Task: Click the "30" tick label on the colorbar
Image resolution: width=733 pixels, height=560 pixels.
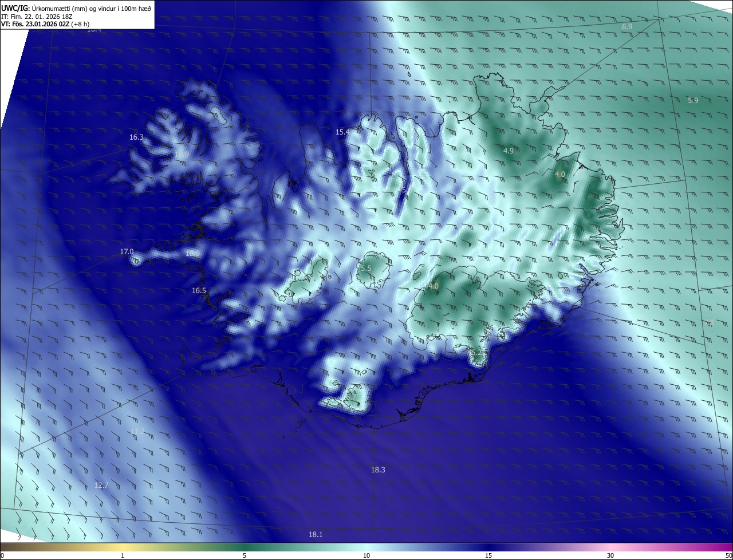Action: coord(610,555)
